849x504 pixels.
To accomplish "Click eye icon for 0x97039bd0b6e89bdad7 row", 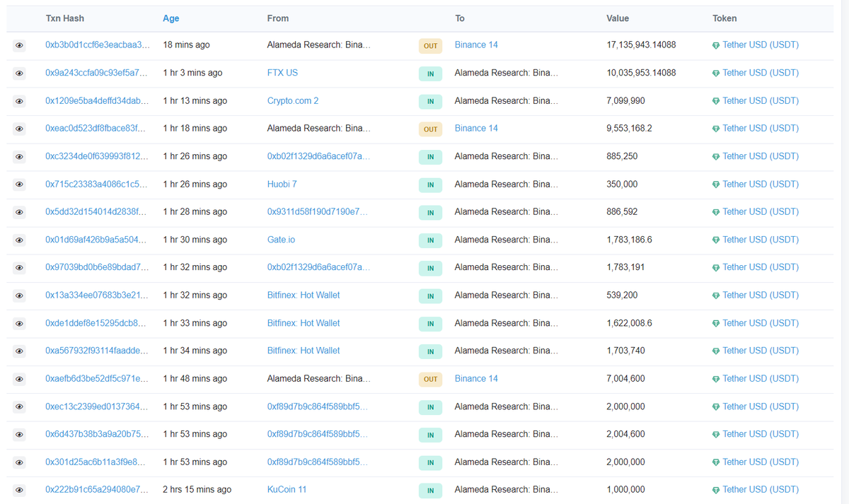I will 19,268.
